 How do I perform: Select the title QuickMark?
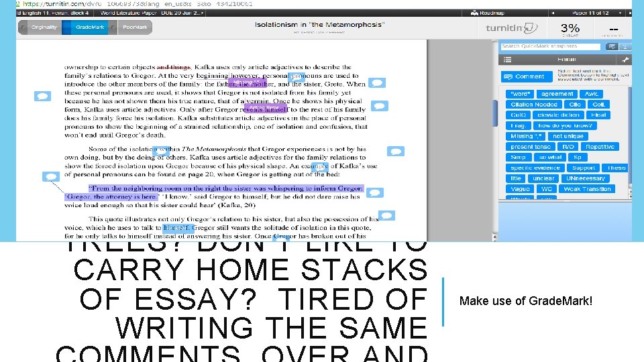515,178
